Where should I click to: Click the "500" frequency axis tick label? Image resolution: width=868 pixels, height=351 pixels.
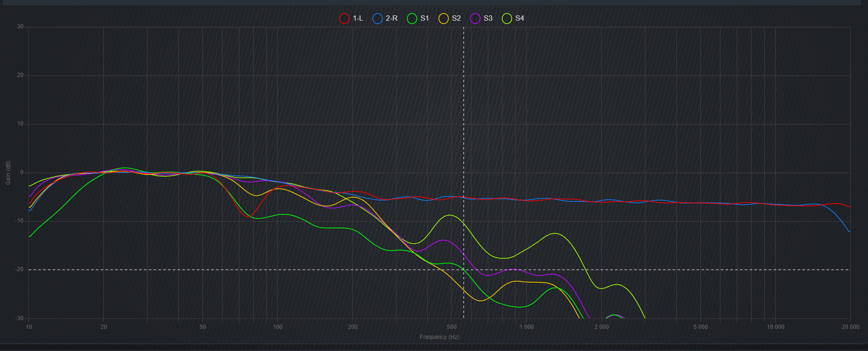tap(452, 327)
